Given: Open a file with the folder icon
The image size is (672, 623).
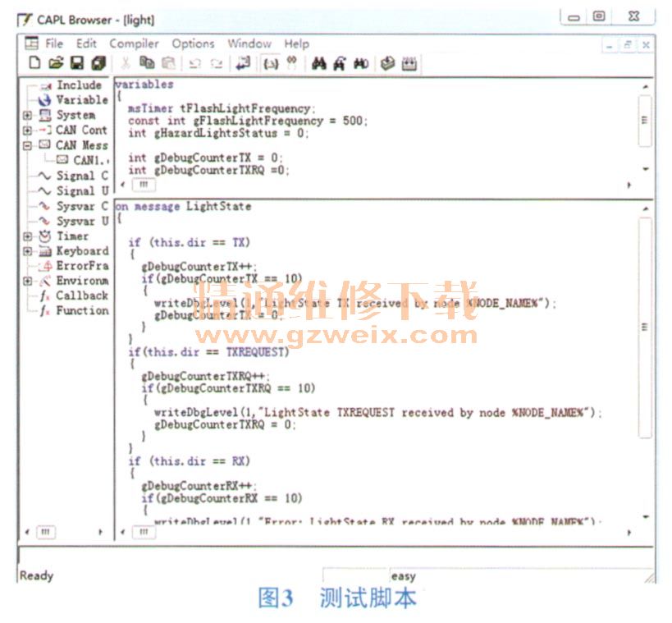Looking at the screenshot, I should click(56, 63).
